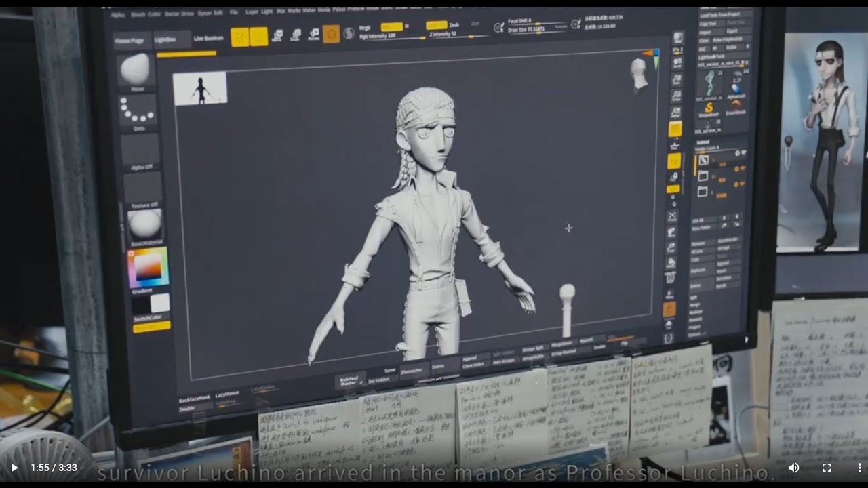
Task: Open the File menu
Action: pos(234,13)
